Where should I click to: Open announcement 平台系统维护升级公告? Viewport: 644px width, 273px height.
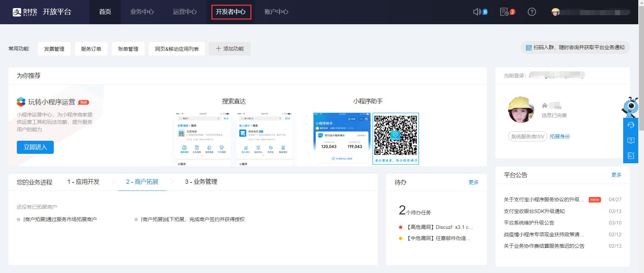point(529,223)
